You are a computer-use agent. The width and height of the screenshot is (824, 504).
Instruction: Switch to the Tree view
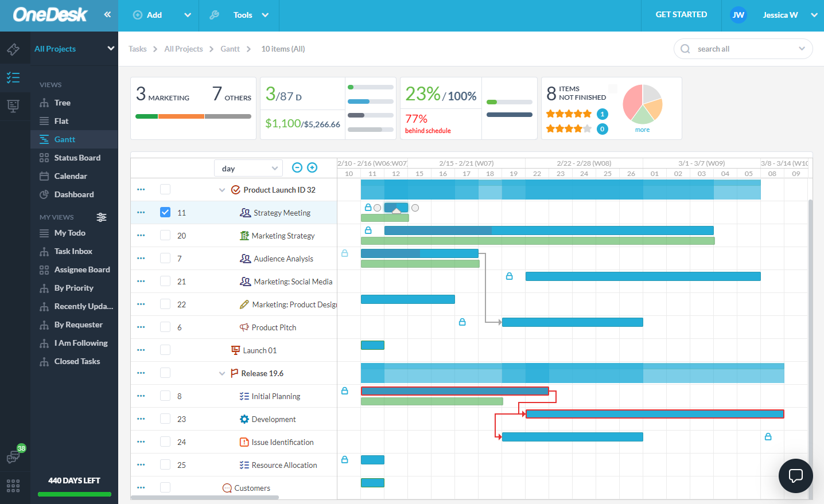point(63,103)
